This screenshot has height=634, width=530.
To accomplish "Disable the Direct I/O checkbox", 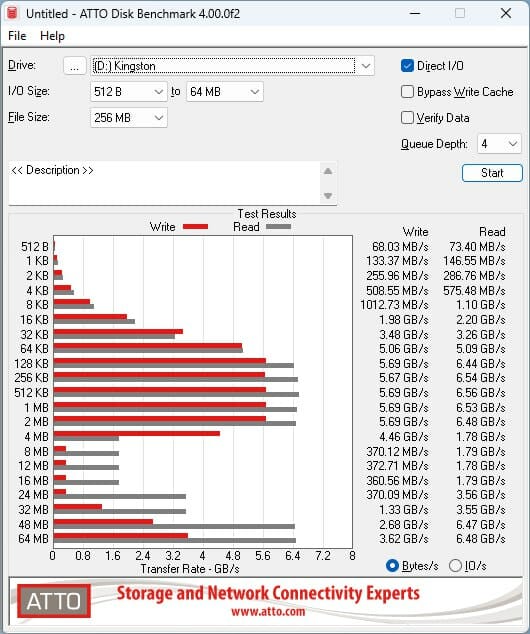I will coord(407,66).
